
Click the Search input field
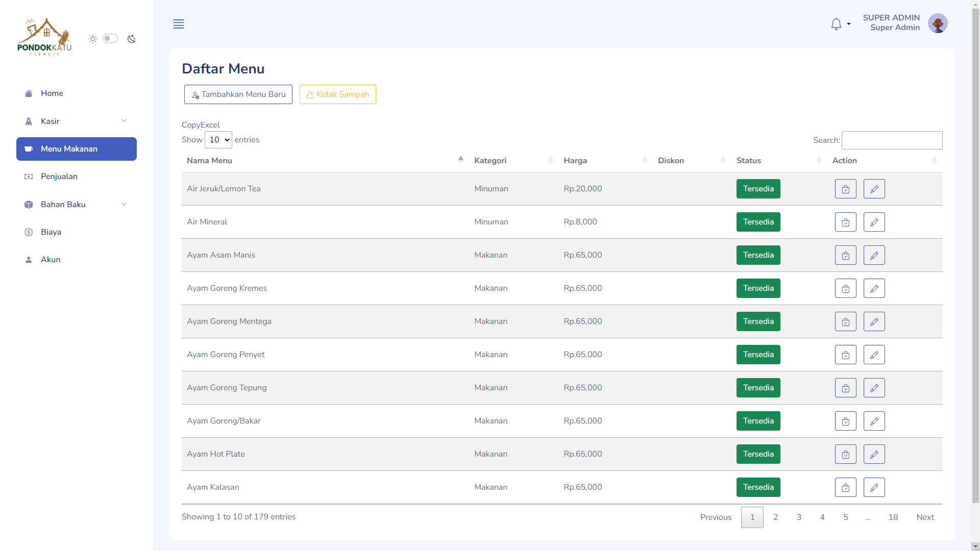[x=891, y=140]
